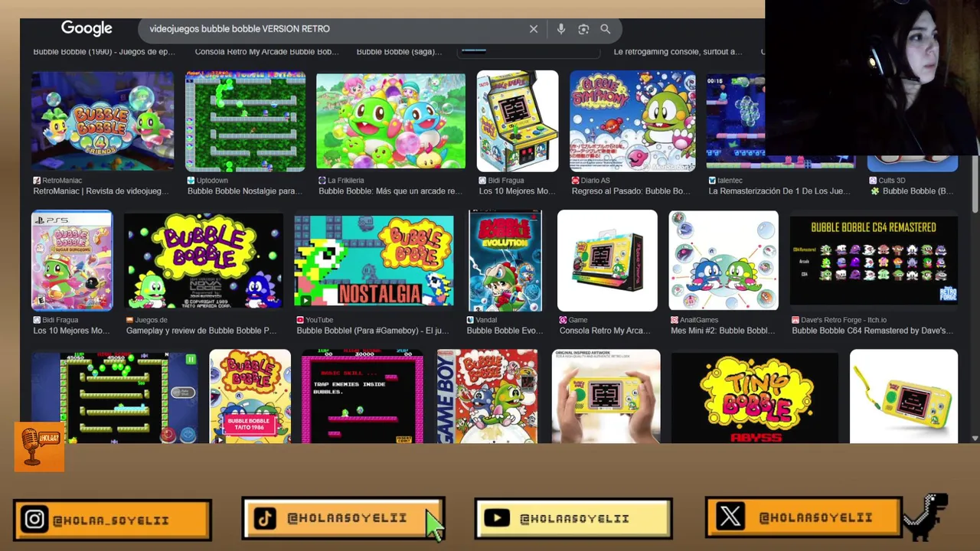The height and width of the screenshot is (551, 980).
Task: Click 'Regreso al Pasado: Bubble Bo...' link
Action: pyautogui.click(x=631, y=191)
